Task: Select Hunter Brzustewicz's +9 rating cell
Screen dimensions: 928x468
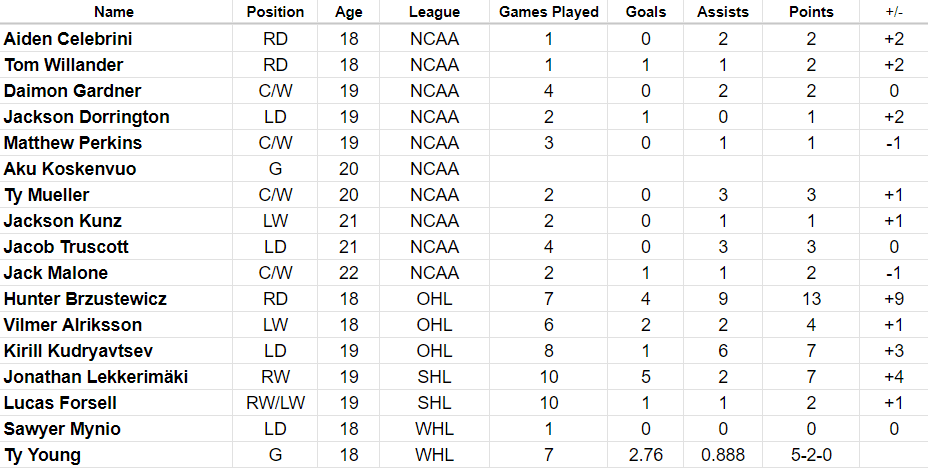Action: pyautogui.click(x=893, y=299)
